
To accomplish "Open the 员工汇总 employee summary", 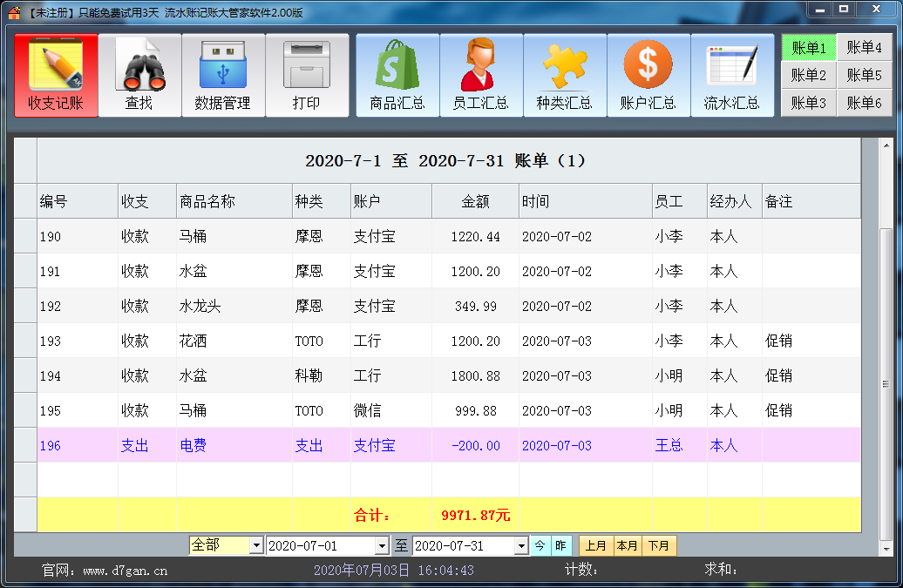I will 480,75.
